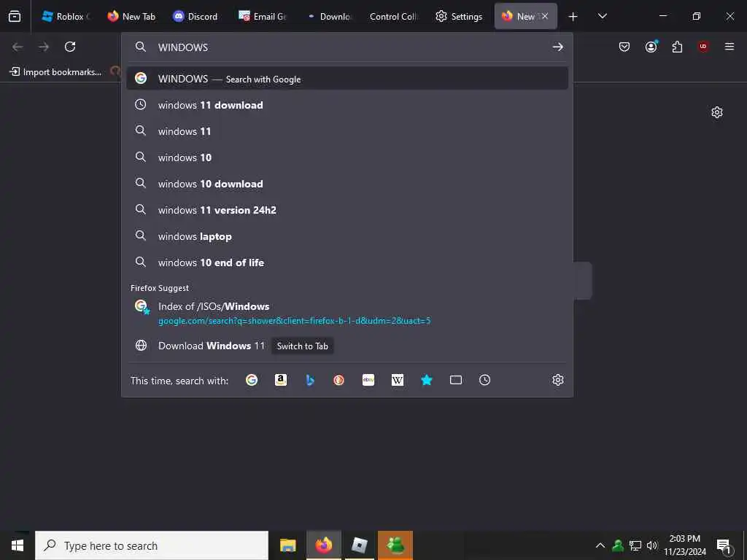Search this time with Google icon
Viewport: 747px width, 560px height.
252,380
